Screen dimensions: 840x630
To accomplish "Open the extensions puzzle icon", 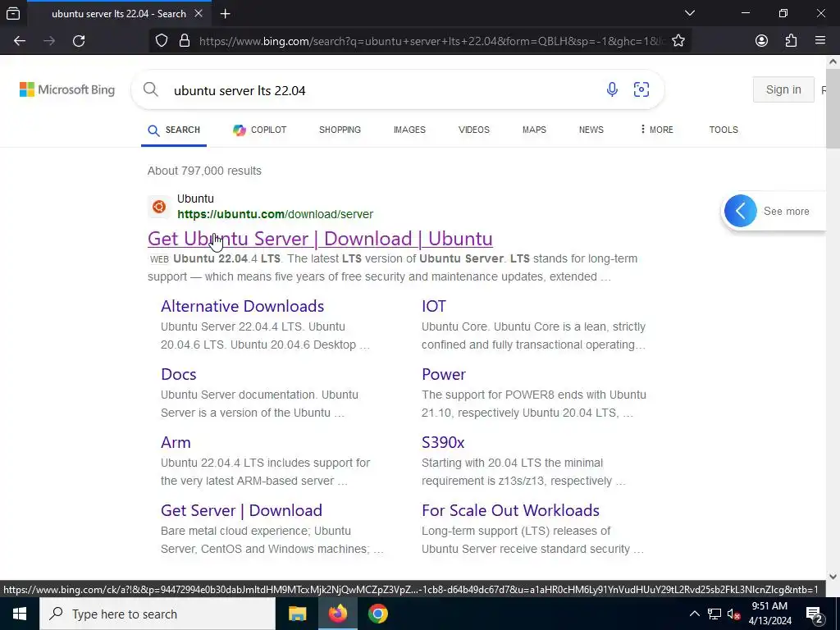I will (791, 41).
